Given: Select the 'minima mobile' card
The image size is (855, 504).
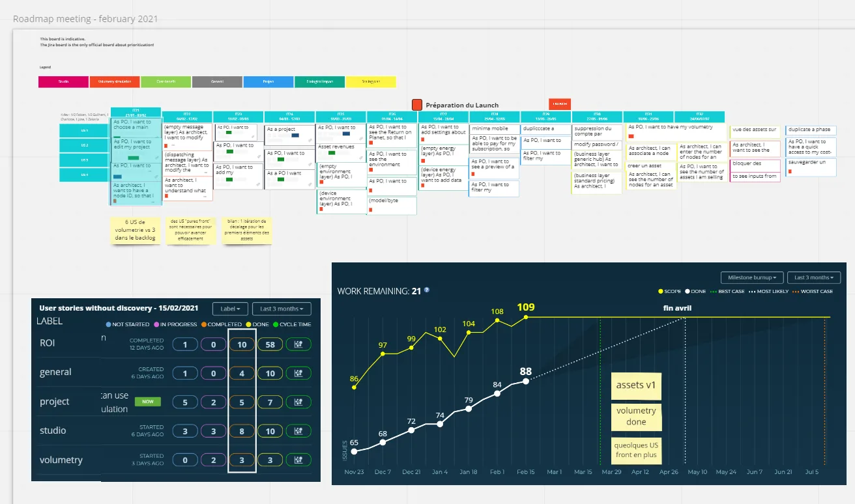Looking at the screenshot, I should [x=494, y=128].
